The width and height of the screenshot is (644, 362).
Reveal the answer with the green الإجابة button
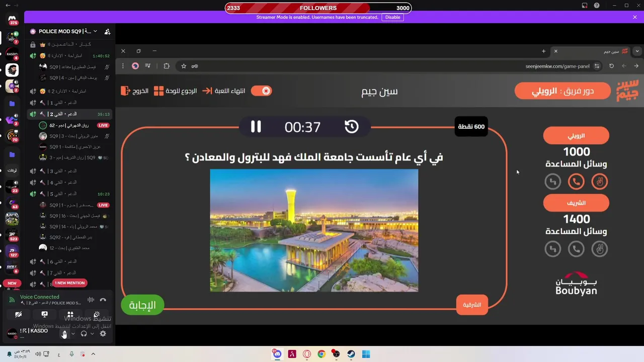point(142,305)
